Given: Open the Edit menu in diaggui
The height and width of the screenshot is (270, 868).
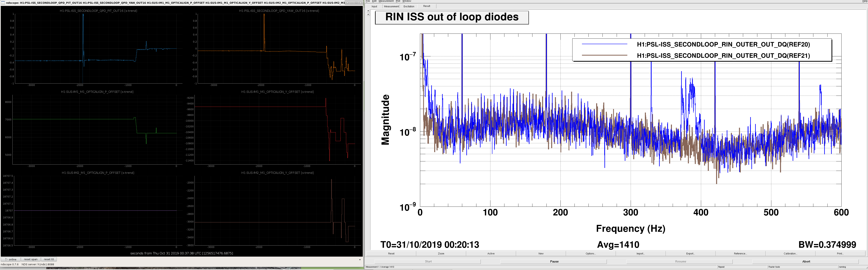Looking at the screenshot, I should [x=374, y=1].
